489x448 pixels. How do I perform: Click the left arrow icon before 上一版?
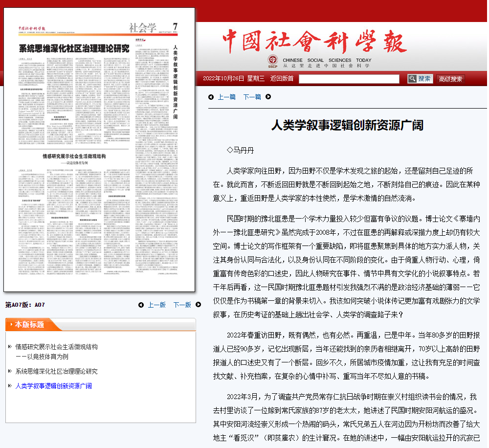coord(141,305)
